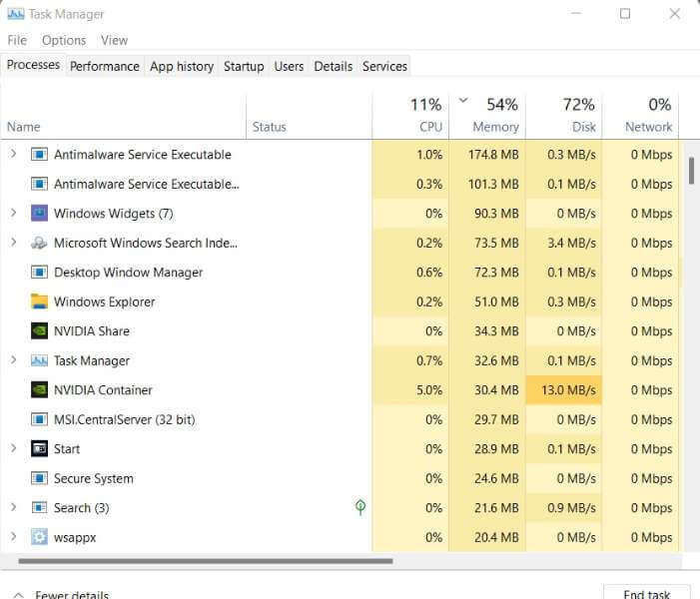This screenshot has width=700, height=599.
Task: Click the Start process icon
Action: 39,449
